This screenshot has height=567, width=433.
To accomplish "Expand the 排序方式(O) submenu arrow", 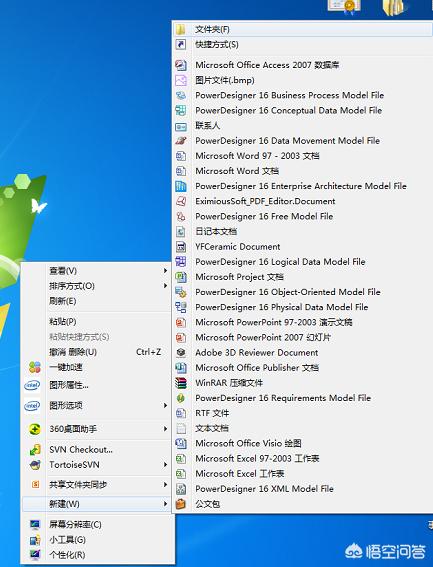I will (165, 286).
